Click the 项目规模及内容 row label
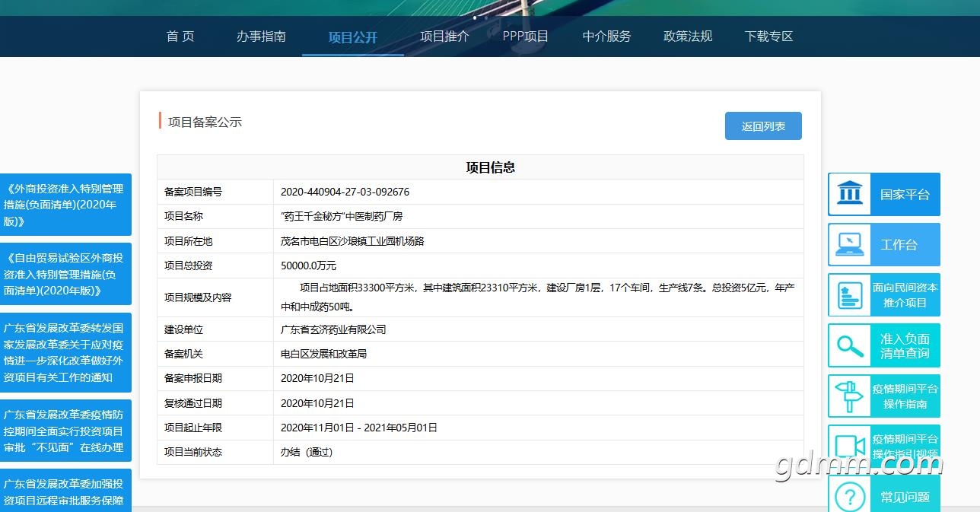Viewport: 980px width, 512px height. tap(198, 297)
